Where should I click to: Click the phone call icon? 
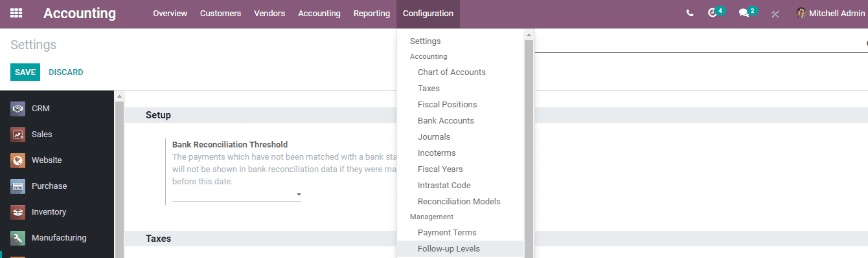[x=690, y=14]
